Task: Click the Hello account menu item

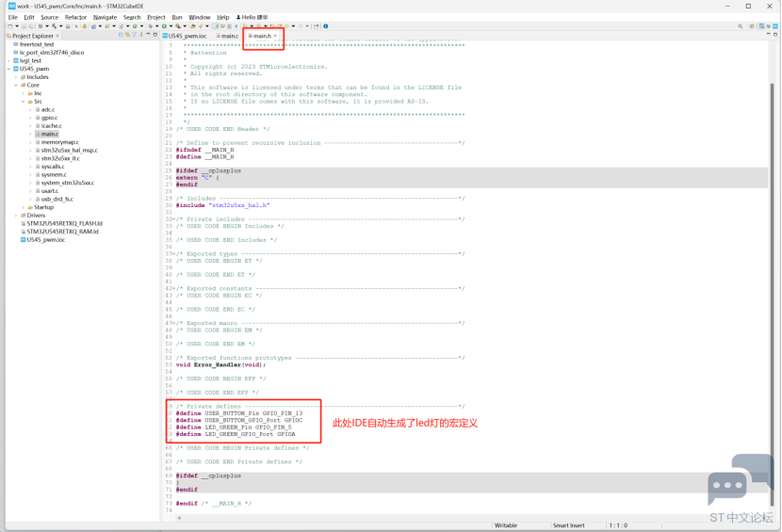Action: [252, 17]
